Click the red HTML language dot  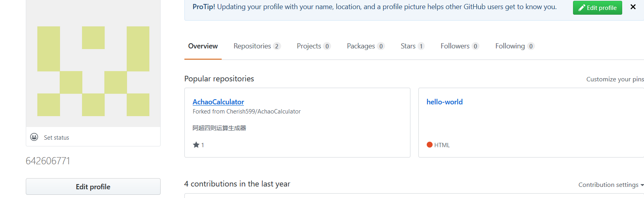click(x=429, y=145)
